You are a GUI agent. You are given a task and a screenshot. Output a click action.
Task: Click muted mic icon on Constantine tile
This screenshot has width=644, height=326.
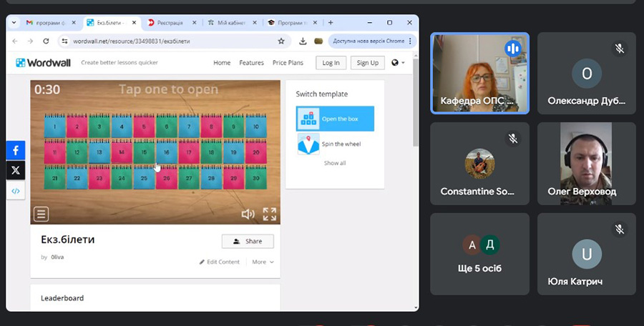[x=512, y=139]
